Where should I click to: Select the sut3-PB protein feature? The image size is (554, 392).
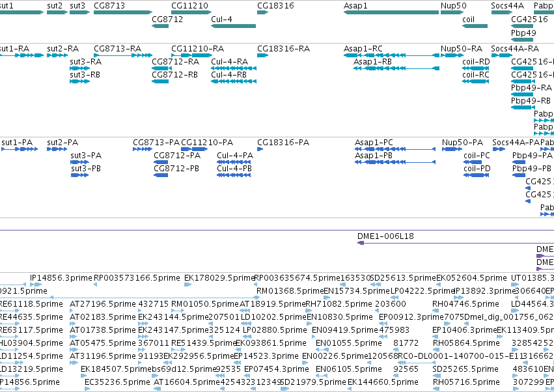[79, 175]
